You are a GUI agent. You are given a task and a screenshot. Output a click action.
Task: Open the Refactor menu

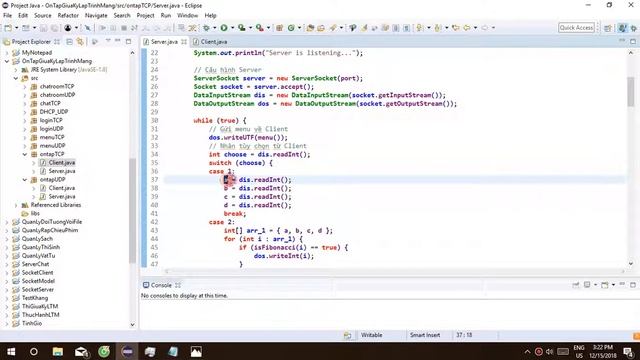click(68, 16)
